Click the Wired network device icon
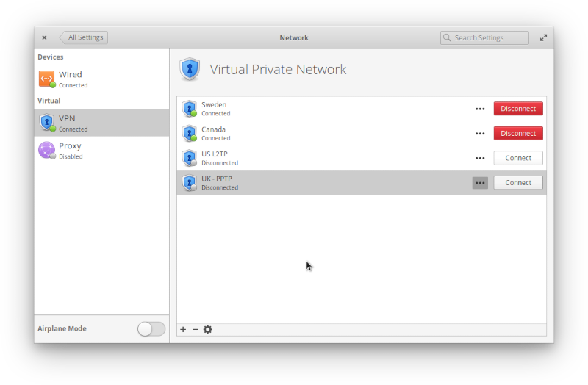The width and height of the screenshot is (588, 385). pyautogui.click(x=47, y=79)
